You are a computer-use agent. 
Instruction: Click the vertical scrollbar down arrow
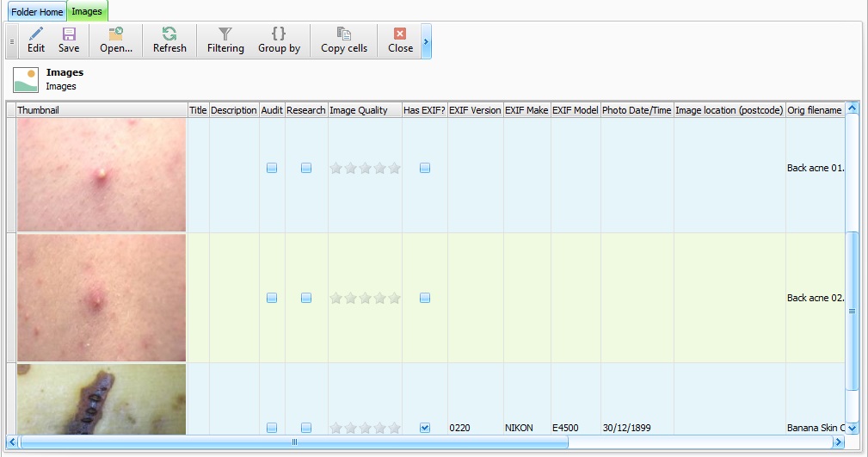point(852,428)
